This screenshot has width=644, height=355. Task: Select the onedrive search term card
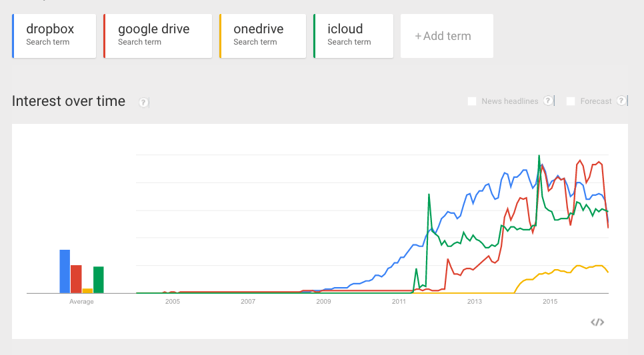[x=263, y=36]
